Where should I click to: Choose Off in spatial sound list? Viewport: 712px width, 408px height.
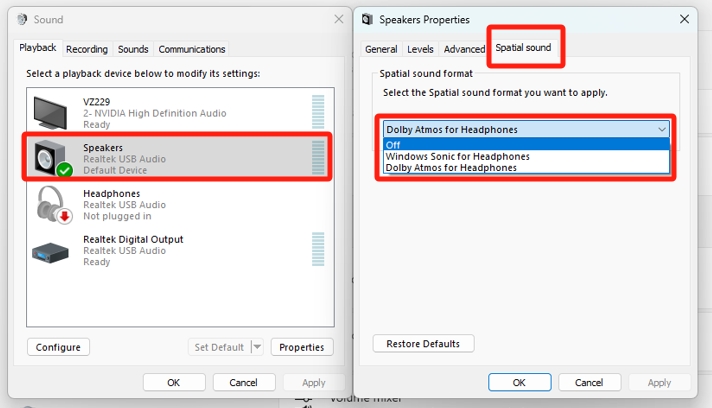pos(526,145)
